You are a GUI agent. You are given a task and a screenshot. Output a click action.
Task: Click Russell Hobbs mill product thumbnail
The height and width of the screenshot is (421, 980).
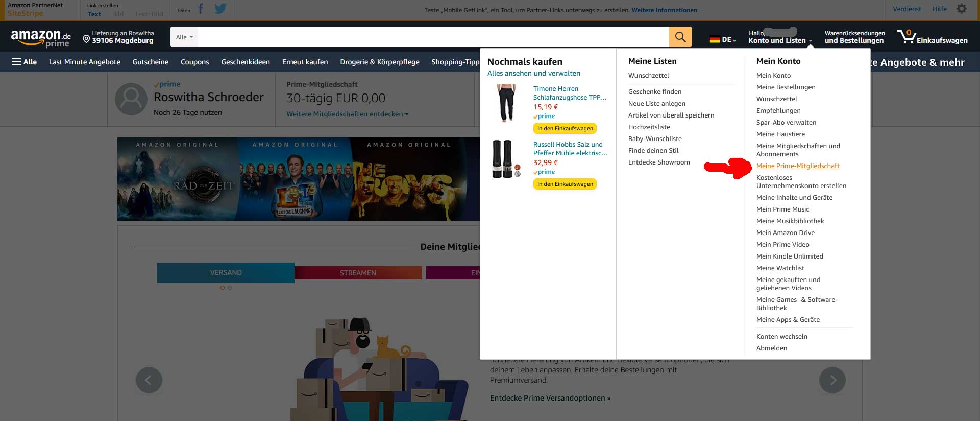tap(506, 159)
